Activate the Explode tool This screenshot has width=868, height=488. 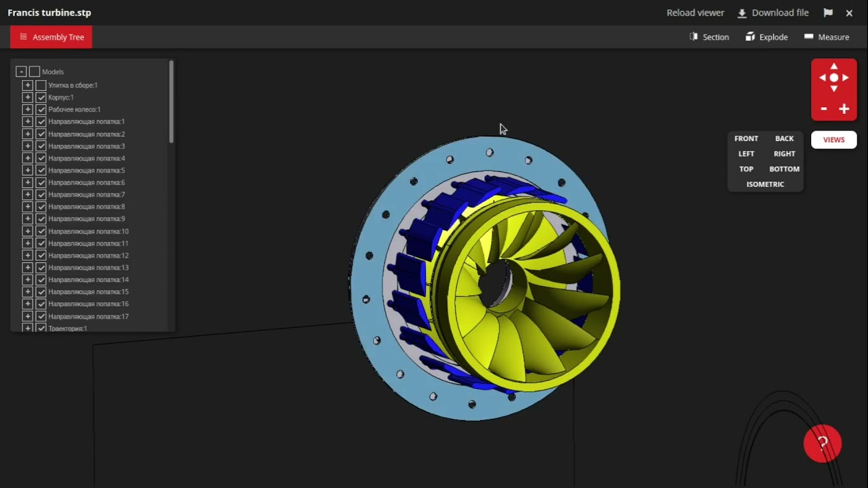pyautogui.click(x=767, y=37)
